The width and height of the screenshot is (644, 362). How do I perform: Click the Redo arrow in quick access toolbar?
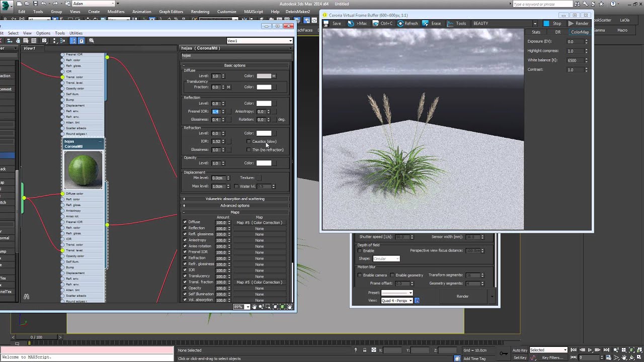coord(55,4)
